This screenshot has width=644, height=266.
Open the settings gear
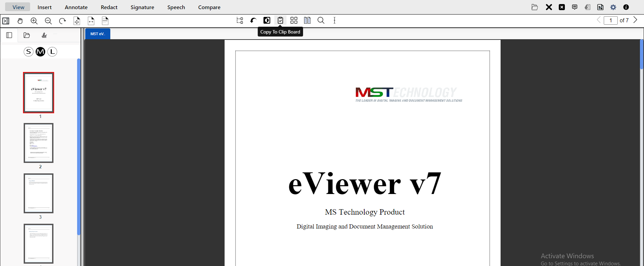click(613, 7)
